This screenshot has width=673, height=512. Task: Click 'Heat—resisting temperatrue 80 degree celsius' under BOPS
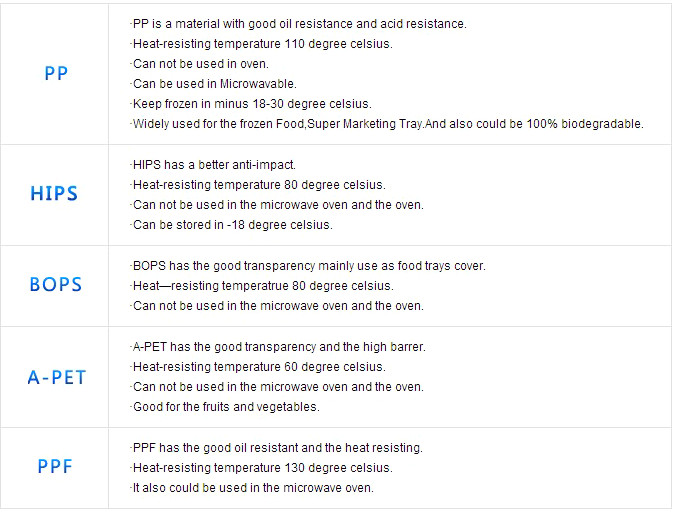click(262, 286)
